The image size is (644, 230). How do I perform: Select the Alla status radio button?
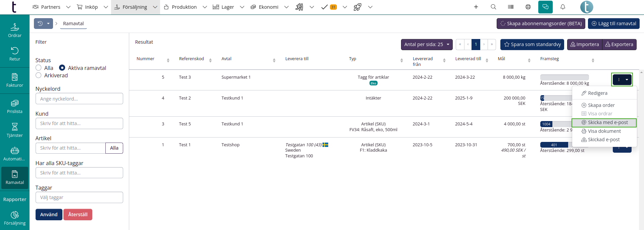pyautogui.click(x=39, y=68)
